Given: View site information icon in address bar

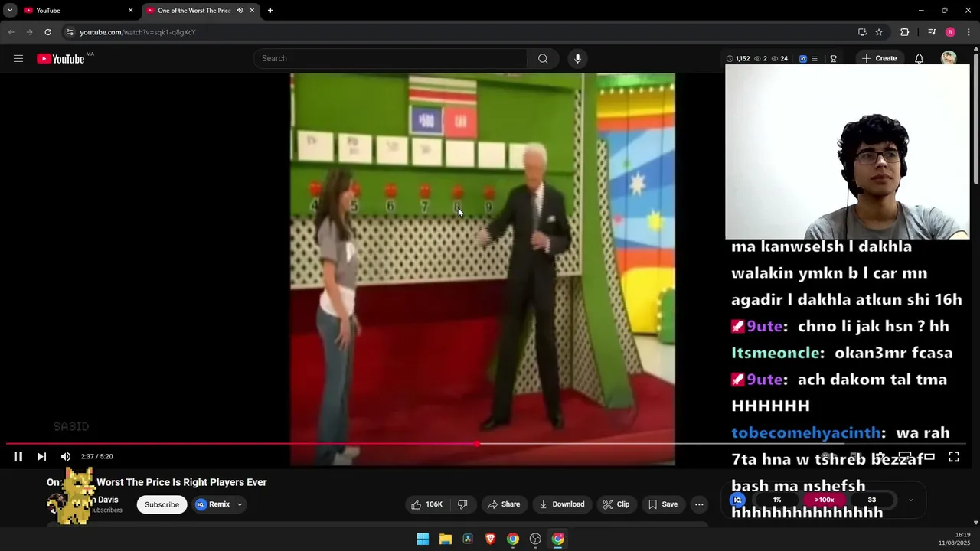Looking at the screenshot, I should pos(69,32).
